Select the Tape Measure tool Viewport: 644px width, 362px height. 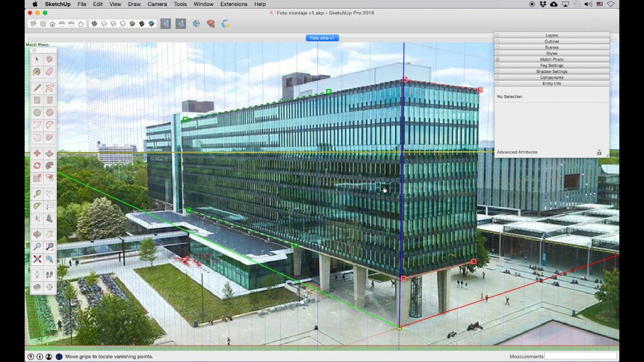37,194
